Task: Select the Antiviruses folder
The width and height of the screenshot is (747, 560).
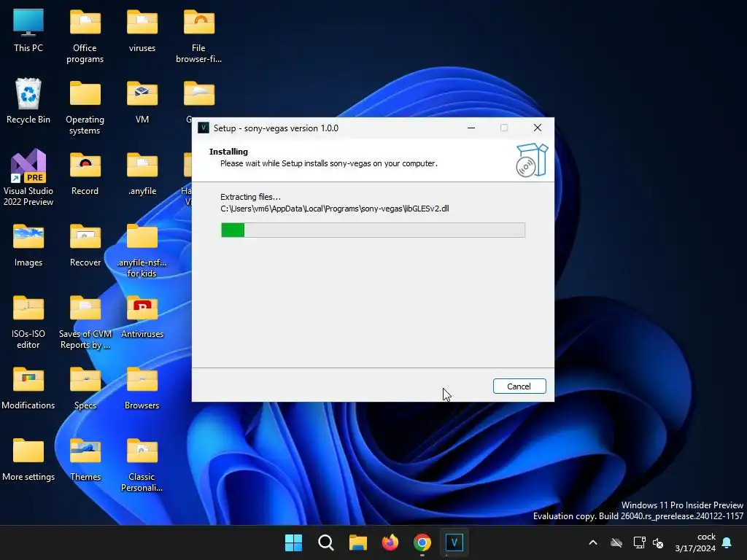Action: (x=142, y=316)
